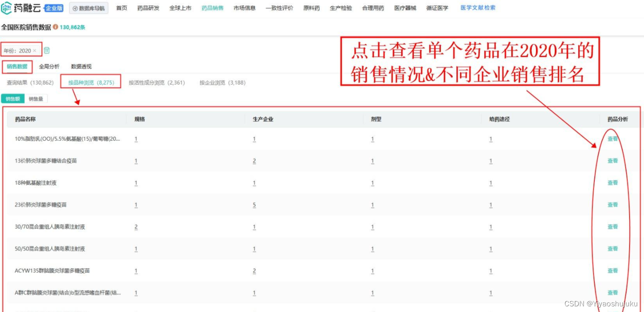Image resolution: width=644 pixels, height=312 pixels.
Task: Toggle view to 销售量
Action: [x=36, y=99]
